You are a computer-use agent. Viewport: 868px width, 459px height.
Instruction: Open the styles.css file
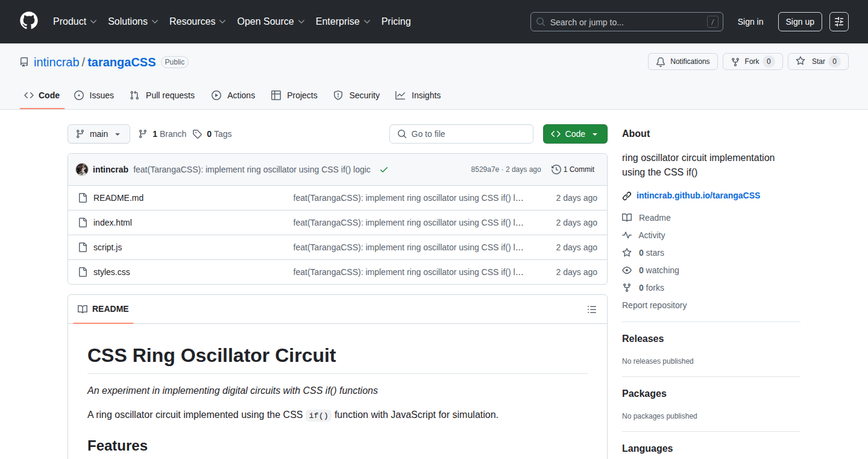click(112, 272)
